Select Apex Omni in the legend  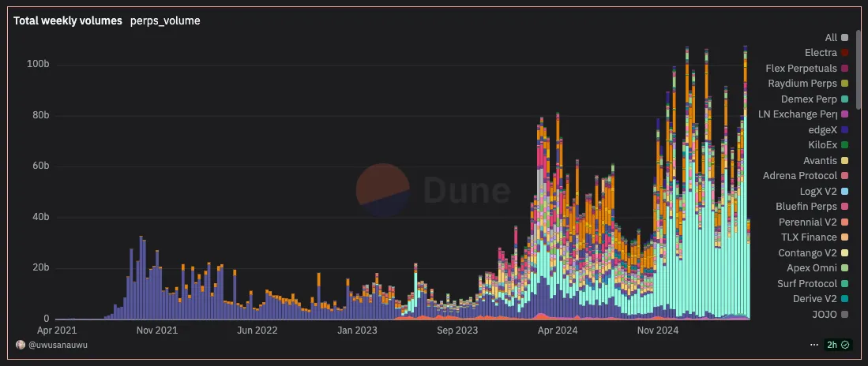pyautogui.click(x=817, y=268)
